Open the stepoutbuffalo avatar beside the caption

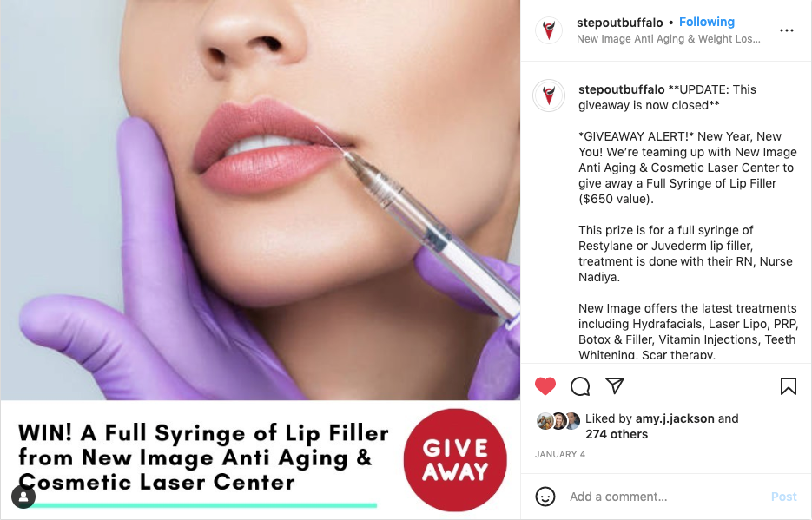549,95
